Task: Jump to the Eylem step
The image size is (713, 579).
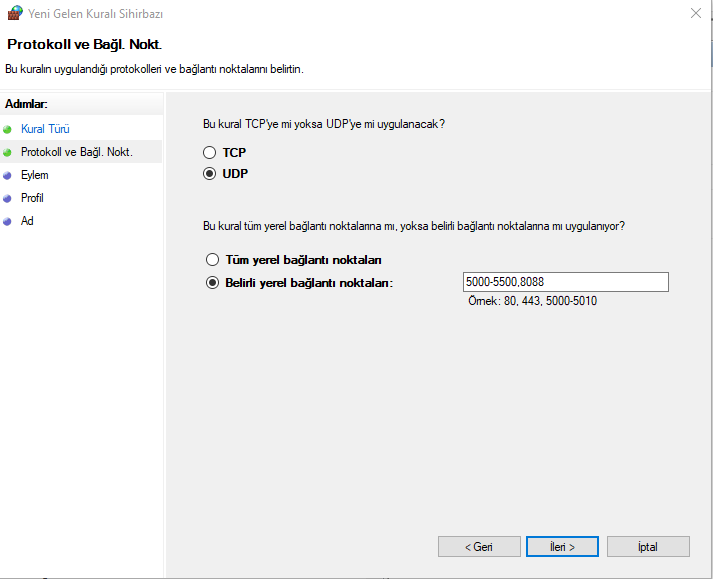Action: point(35,175)
